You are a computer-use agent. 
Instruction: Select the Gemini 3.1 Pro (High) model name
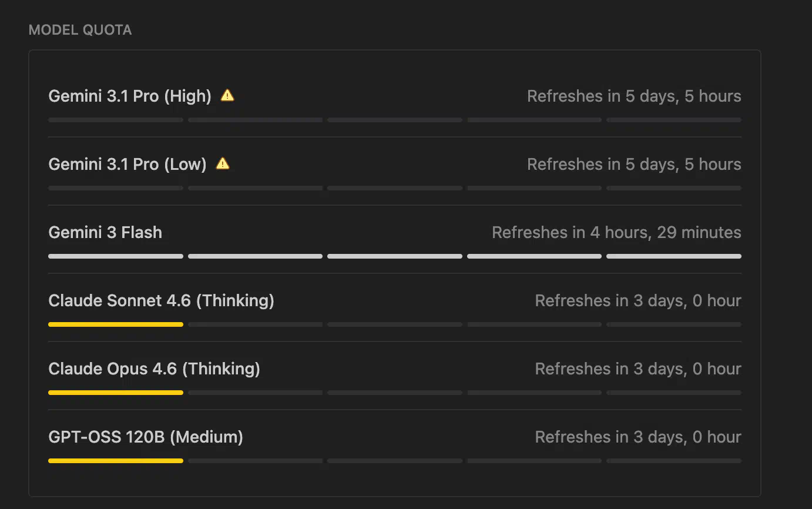130,96
